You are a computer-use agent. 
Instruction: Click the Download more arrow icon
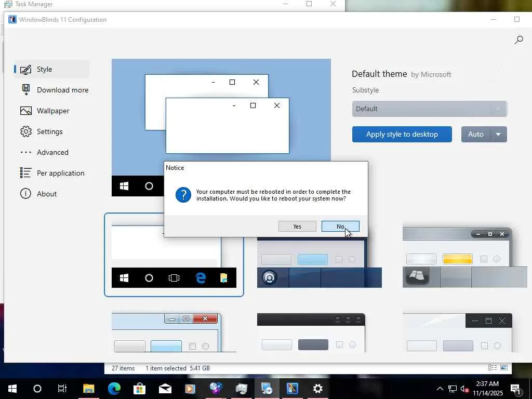point(26,90)
